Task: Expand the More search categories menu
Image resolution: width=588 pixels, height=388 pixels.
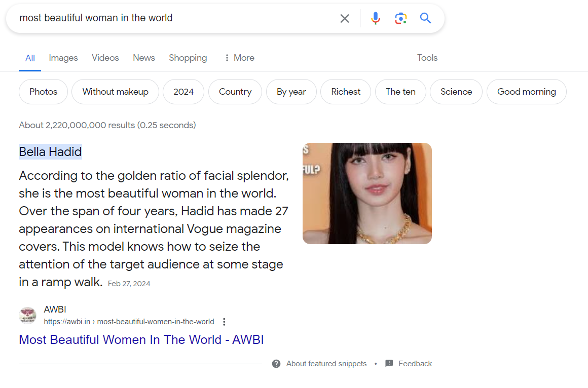Action: click(x=239, y=58)
